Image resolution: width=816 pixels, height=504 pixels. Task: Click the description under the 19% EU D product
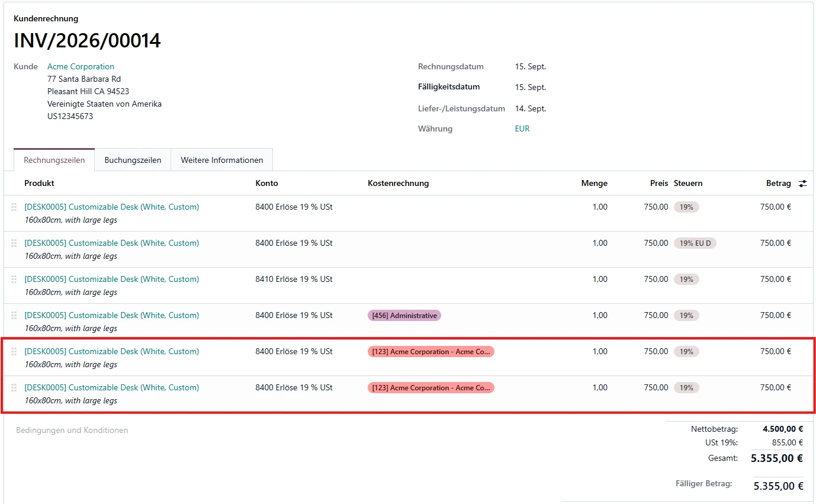click(70, 256)
